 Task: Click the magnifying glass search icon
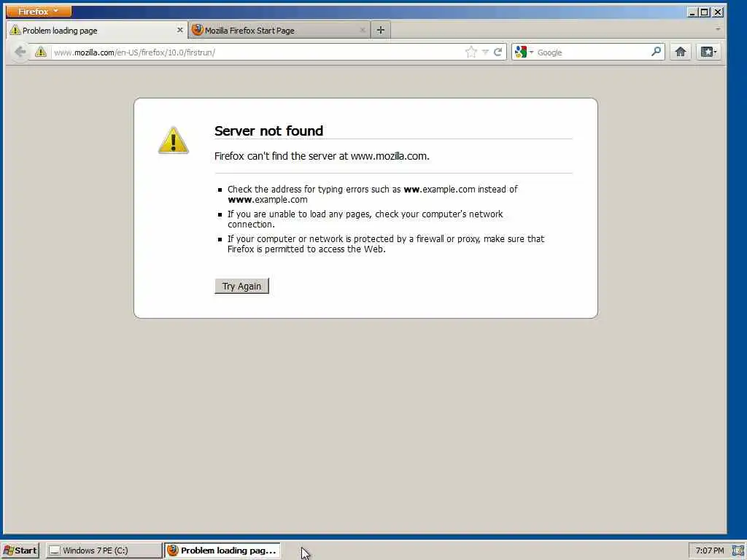click(656, 51)
